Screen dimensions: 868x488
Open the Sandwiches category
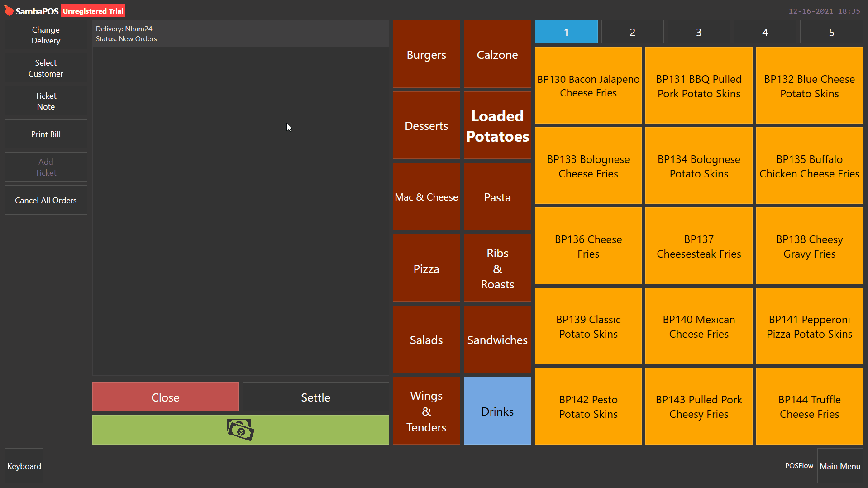click(x=497, y=340)
